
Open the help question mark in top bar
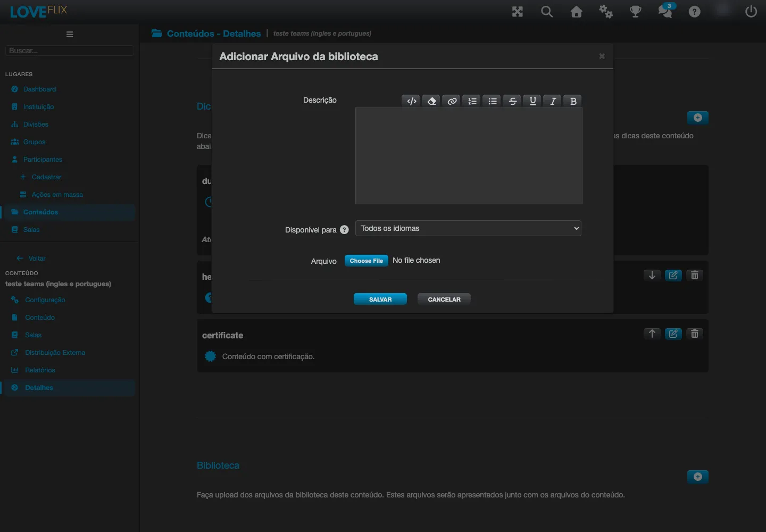pos(695,12)
